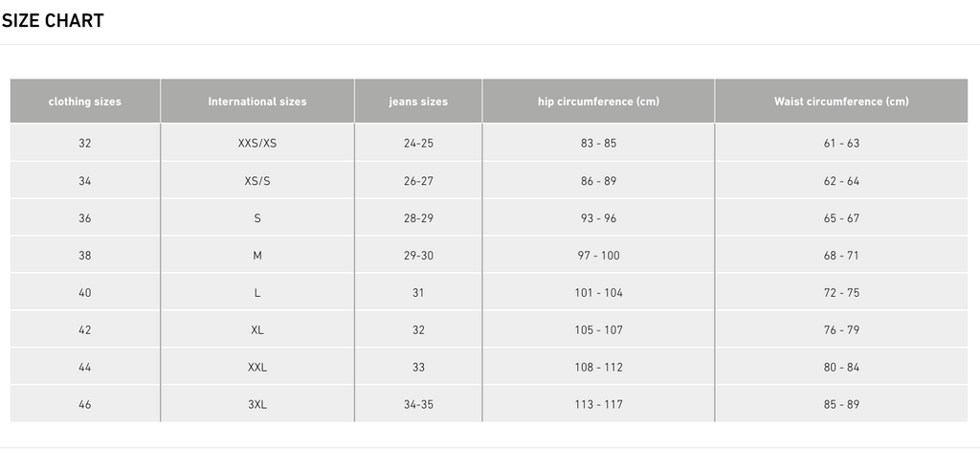Select the 3XL international size cell
The image size is (980, 452).
tap(257, 404)
